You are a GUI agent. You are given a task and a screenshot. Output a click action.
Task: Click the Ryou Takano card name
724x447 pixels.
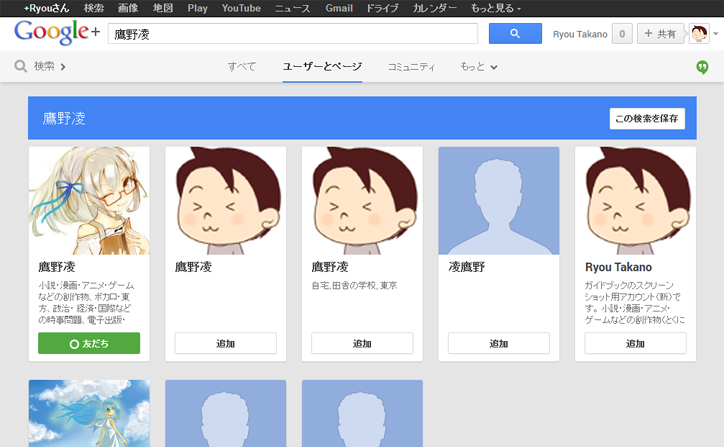(x=618, y=267)
